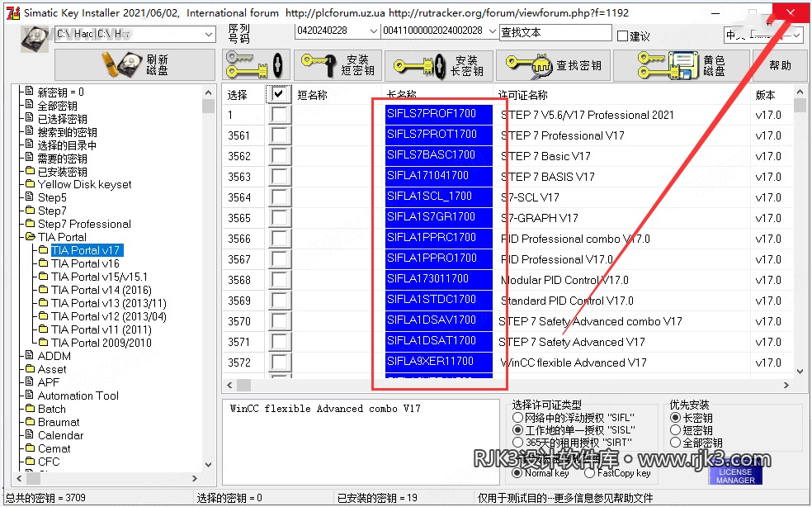Open the License Manager icon

(735, 474)
